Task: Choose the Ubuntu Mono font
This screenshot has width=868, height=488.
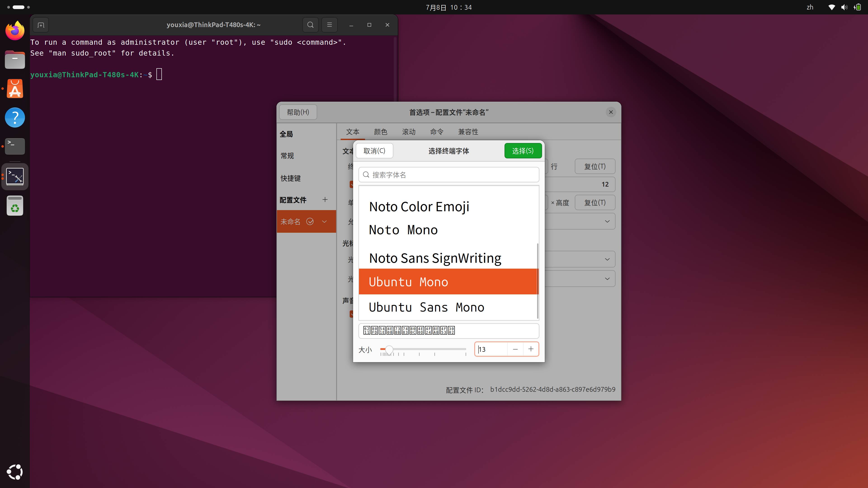Action: point(448,282)
